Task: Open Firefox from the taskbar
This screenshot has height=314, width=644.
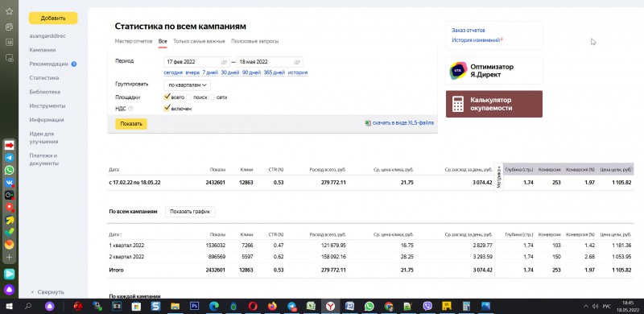Action: 272,306
